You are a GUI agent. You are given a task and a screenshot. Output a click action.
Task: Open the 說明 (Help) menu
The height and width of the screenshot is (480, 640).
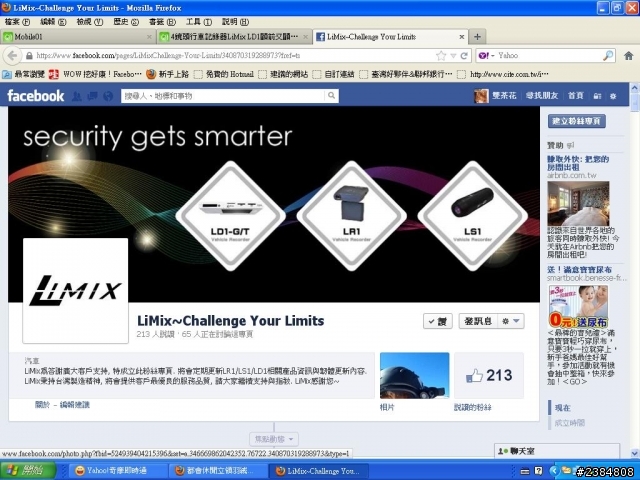[x=235, y=22]
